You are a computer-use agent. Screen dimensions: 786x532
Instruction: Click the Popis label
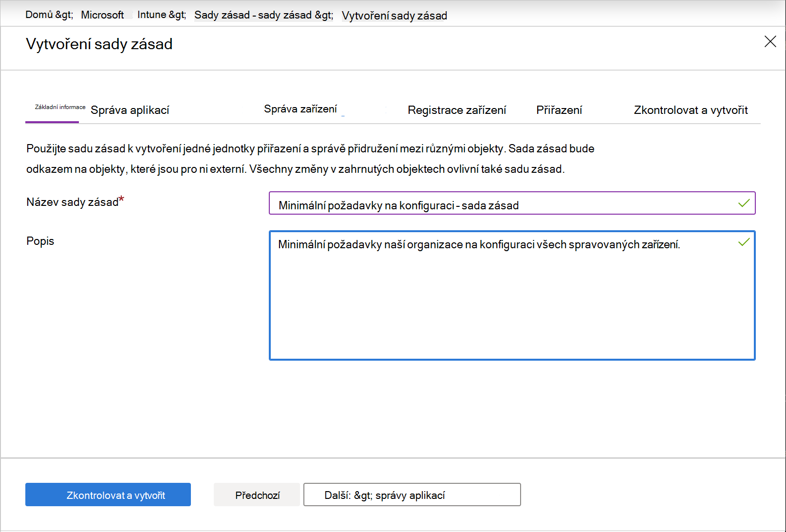coord(40,241)
